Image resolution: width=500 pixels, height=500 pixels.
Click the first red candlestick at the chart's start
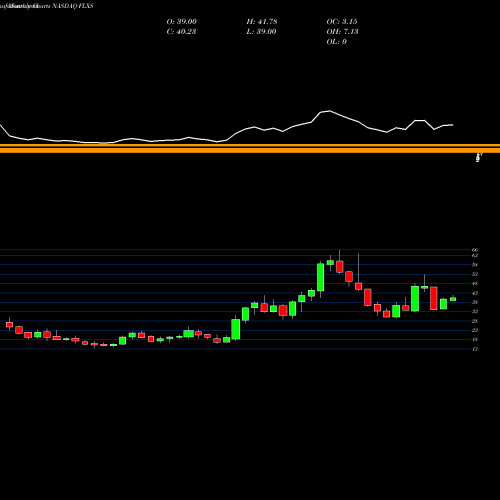pyautogui.click(x=9, y=324)
